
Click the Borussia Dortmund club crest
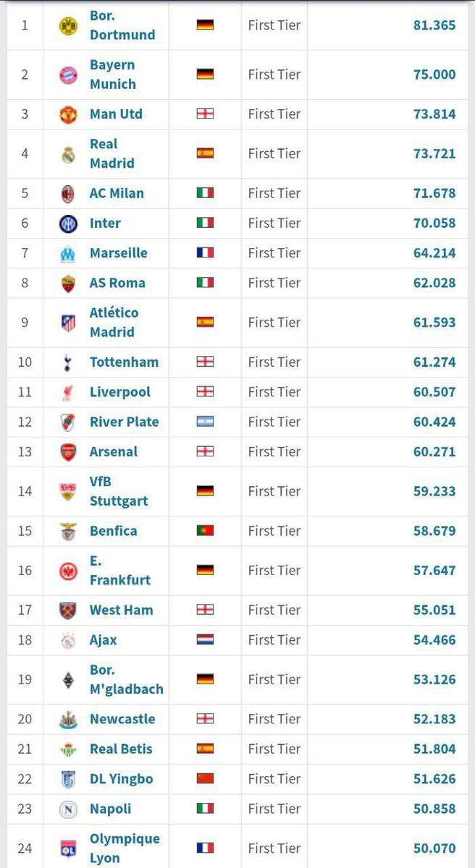[68, 25]
